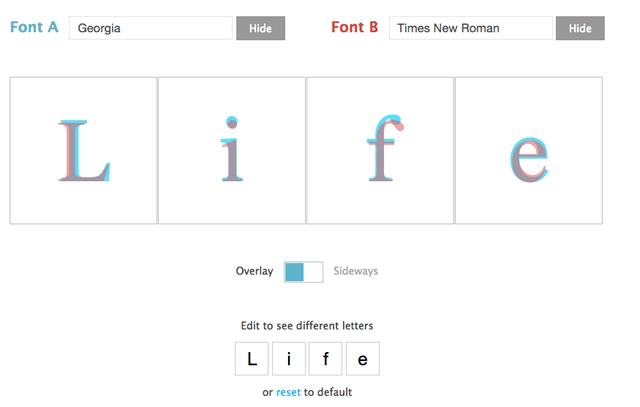Screen dimensions: 640x407
Task: Switch to Sideways view label
Action: tap(356, 271)
